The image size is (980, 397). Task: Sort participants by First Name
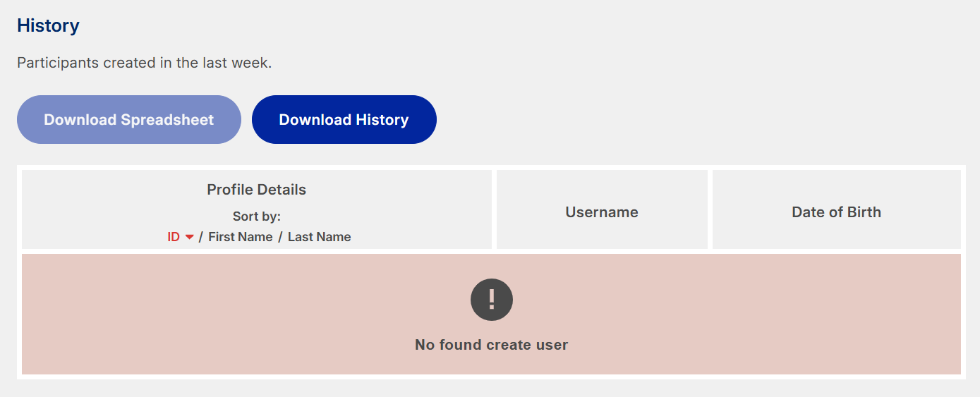[241, 237]
